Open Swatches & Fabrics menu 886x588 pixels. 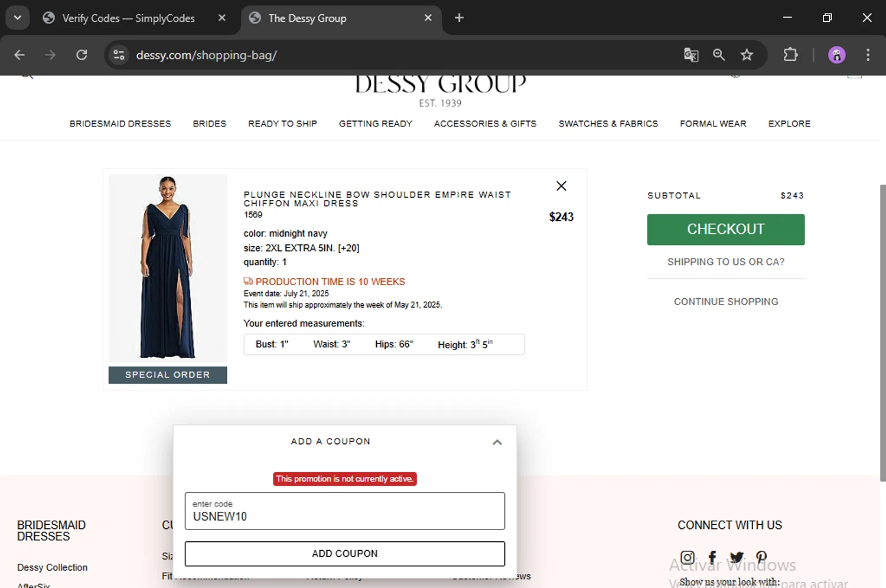[x=608, y=123]
